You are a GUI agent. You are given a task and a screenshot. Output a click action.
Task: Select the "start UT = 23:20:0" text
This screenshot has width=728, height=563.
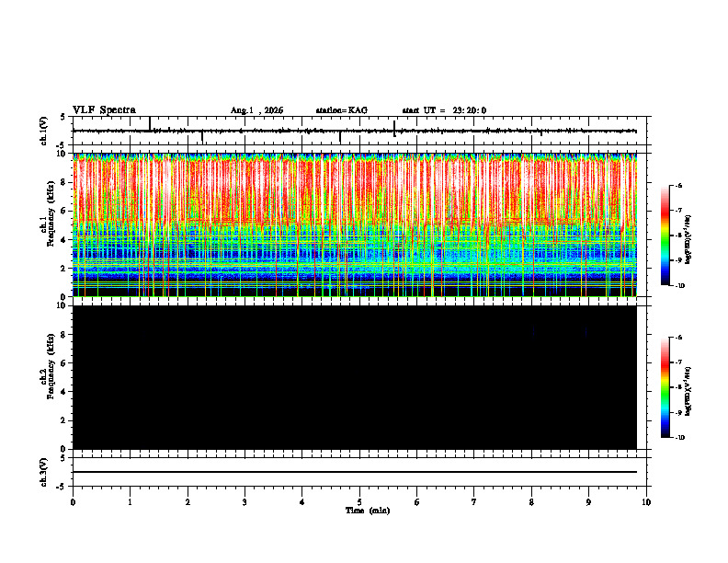point(444,110)
